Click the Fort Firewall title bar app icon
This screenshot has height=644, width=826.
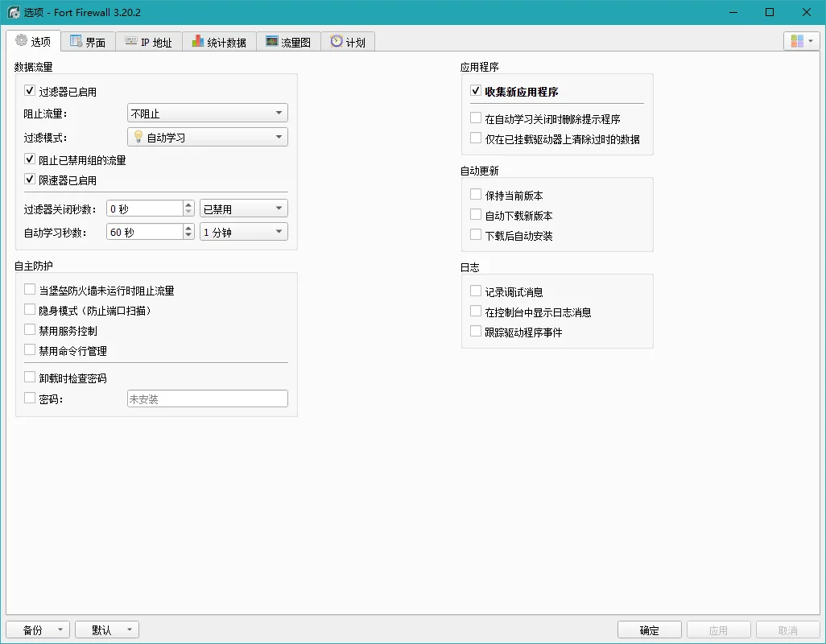[14, 12]
